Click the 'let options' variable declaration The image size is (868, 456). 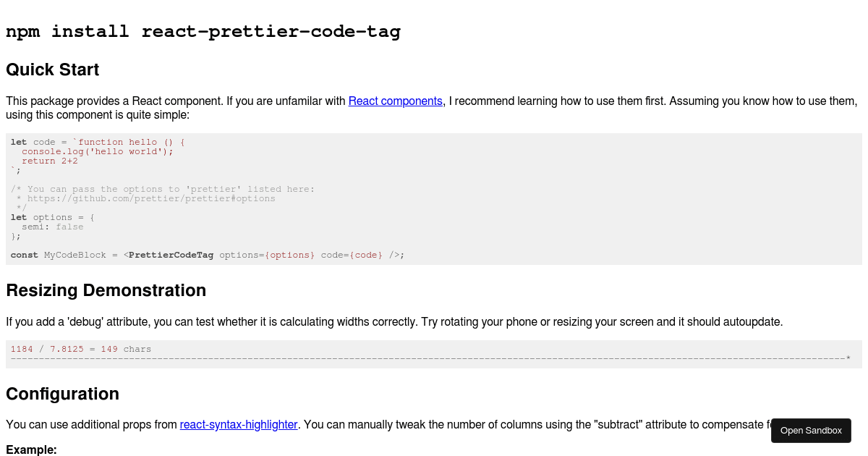51,217
